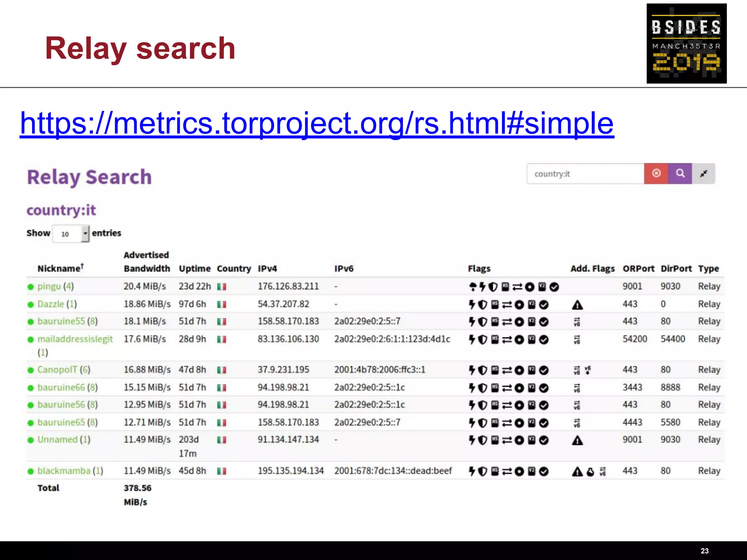The width and height of the screenshot is (747, 560).
Task: Open the Dazzle relay link
Action: coord(51,304)
